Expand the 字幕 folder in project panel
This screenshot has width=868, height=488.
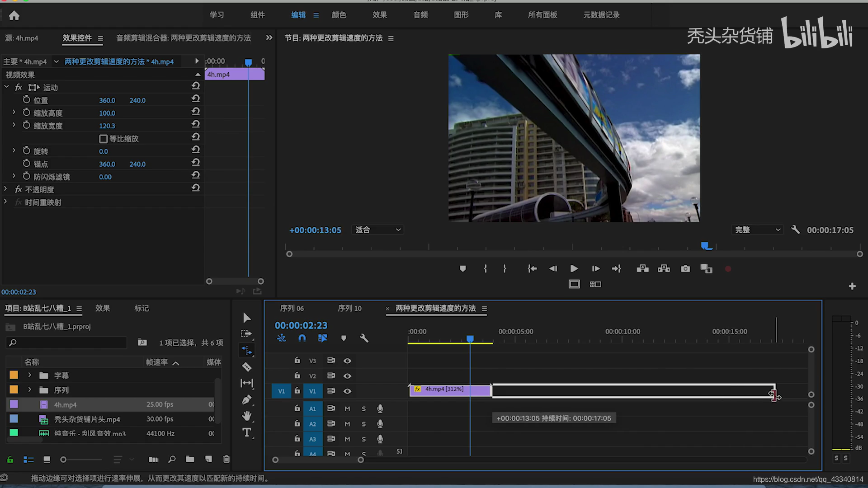[29, 375]
